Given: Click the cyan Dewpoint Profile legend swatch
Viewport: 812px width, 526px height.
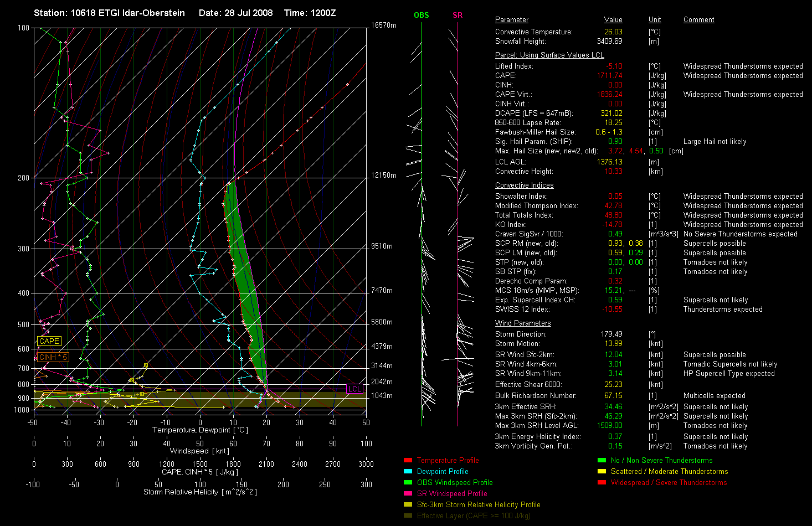Looking at the screenshot, I should (x=408, y=471).
